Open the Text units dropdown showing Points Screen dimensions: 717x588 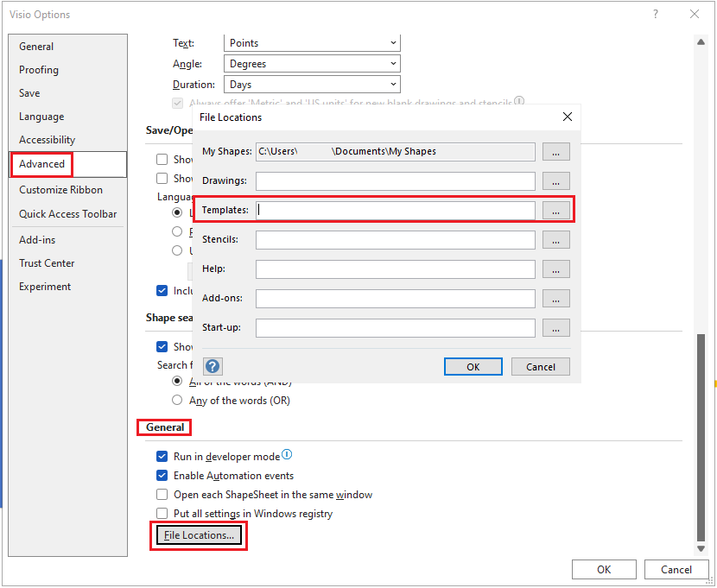tap(313, 43)
